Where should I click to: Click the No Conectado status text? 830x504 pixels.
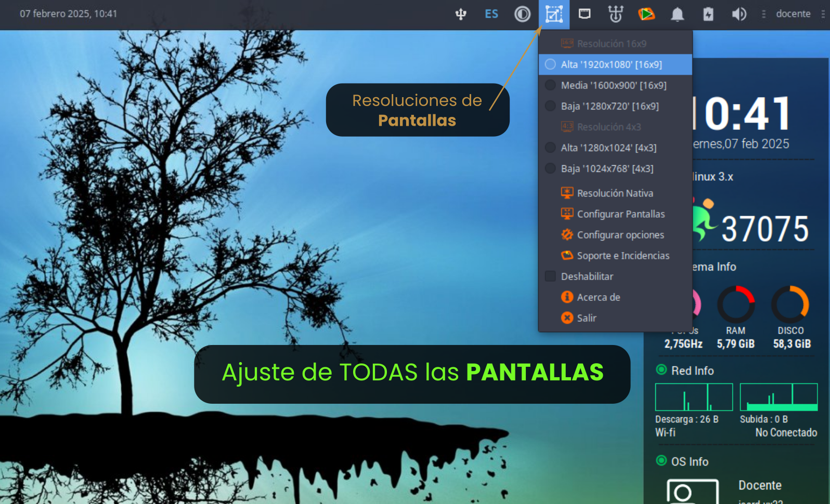pos(786,432)
